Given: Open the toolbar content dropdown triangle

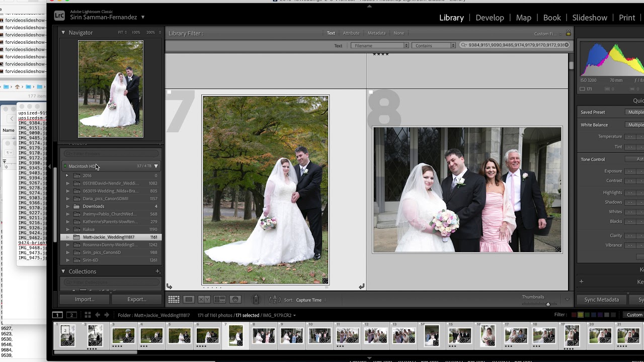Looking at the screenshot, I should point(567,300).
